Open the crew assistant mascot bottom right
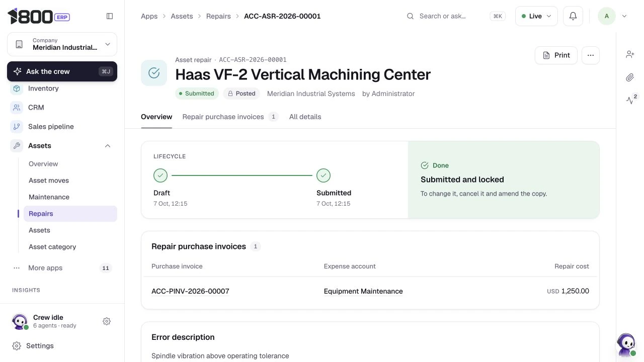The width and height of the screenshot is (644, 362). (x=626, y=345)
